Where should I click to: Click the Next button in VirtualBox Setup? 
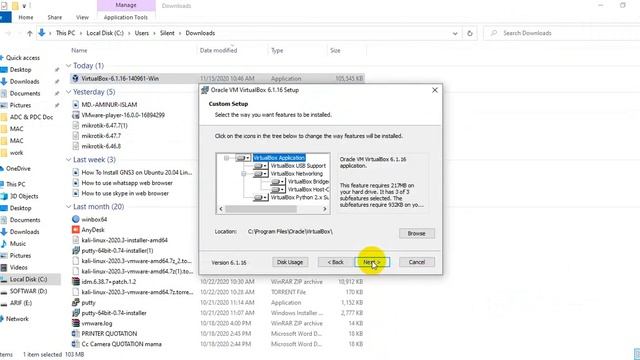[372, 262]
